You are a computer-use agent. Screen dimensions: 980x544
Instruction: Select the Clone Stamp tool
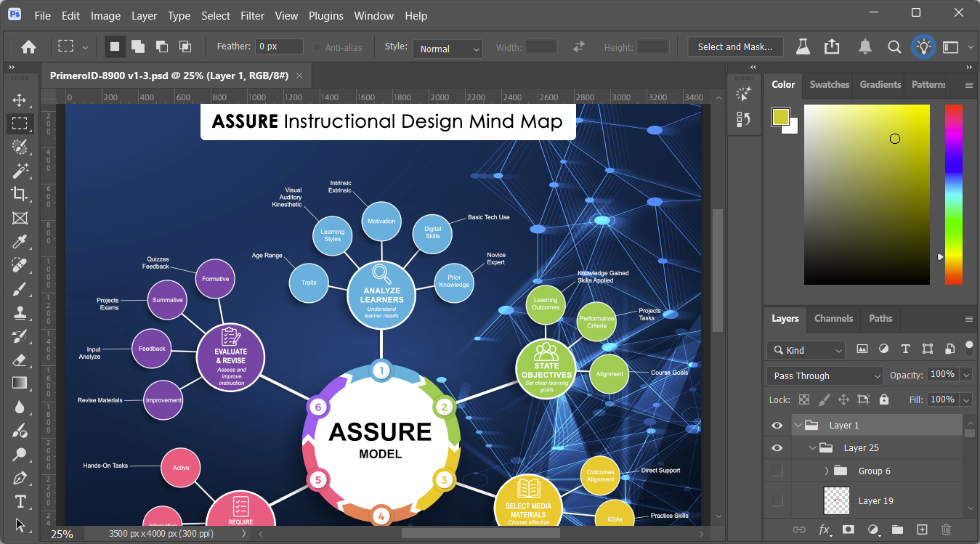[20, 312]
